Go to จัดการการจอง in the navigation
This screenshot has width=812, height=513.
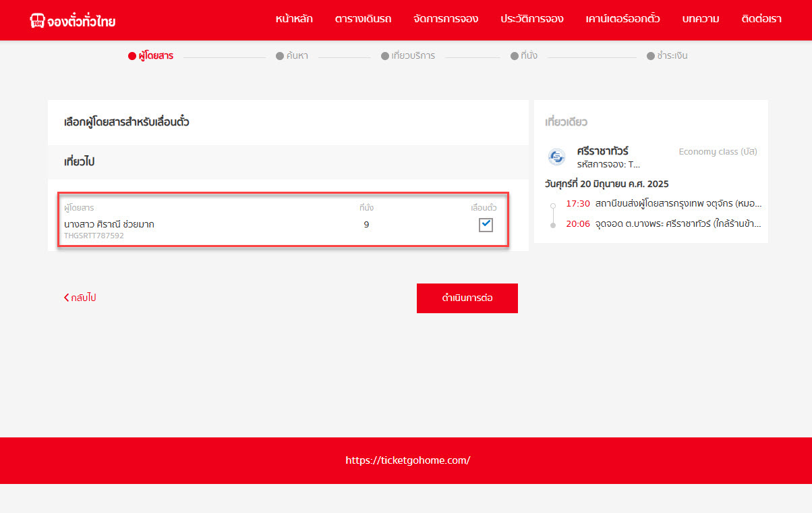point(446,19)
